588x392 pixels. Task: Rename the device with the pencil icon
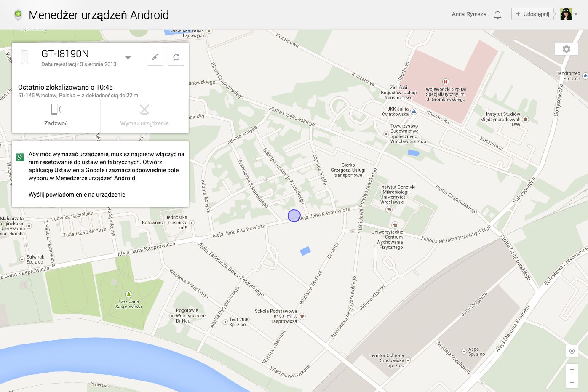155,57
